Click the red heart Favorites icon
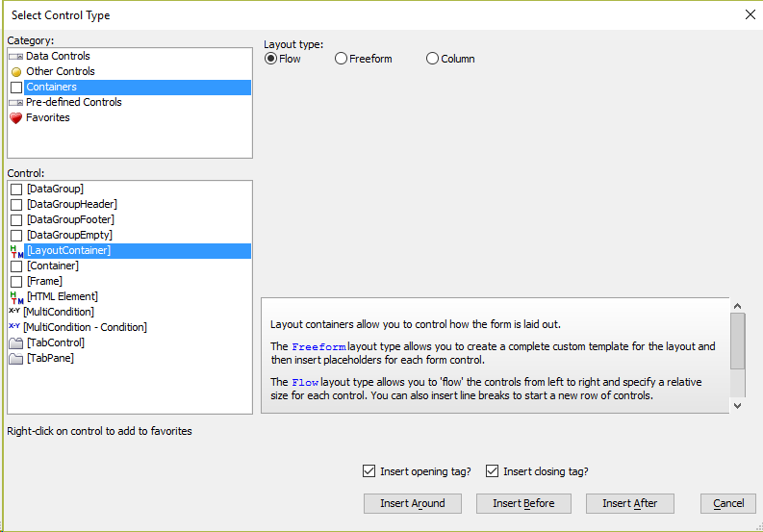 coord(16,118)
